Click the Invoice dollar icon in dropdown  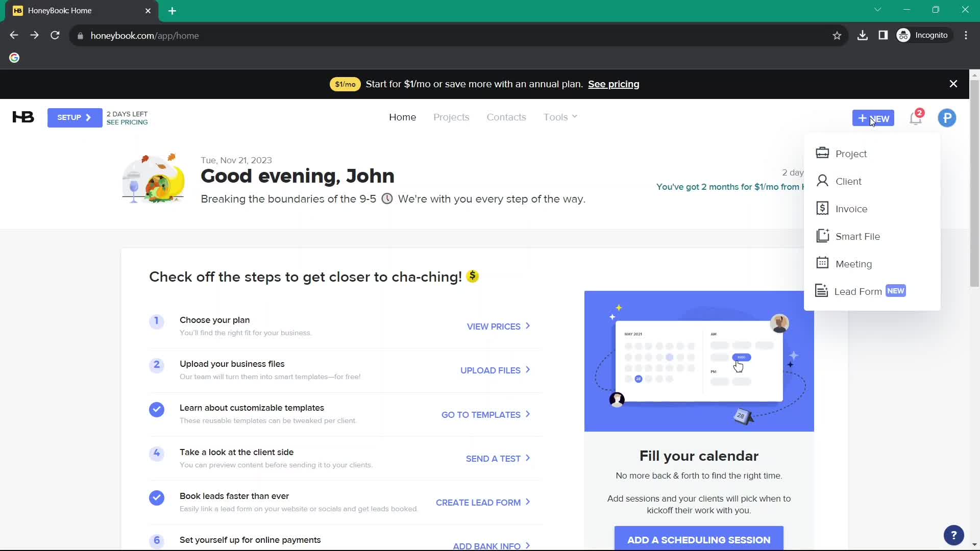(x=822, y=208)
